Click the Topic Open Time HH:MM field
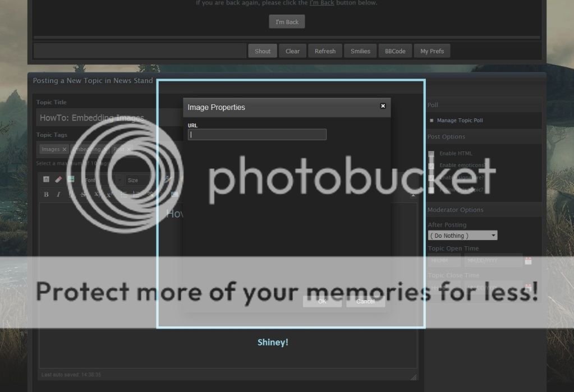 coord(444,261)
